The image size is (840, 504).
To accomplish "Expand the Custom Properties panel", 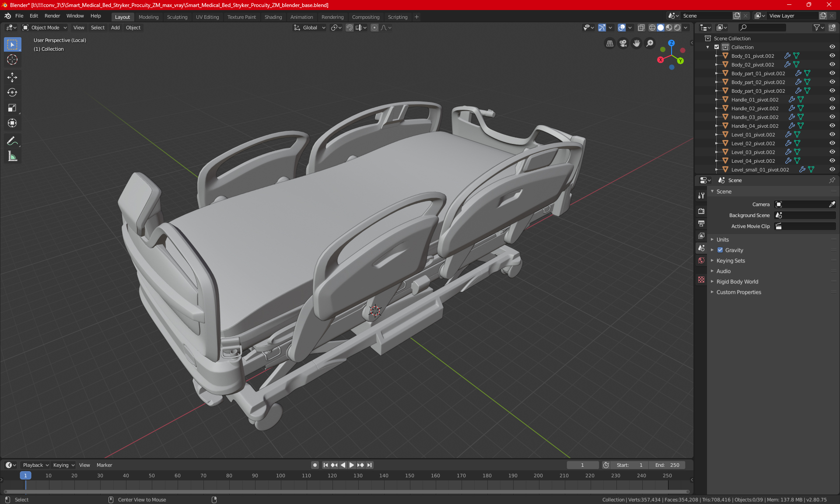I will pos(738,292).
